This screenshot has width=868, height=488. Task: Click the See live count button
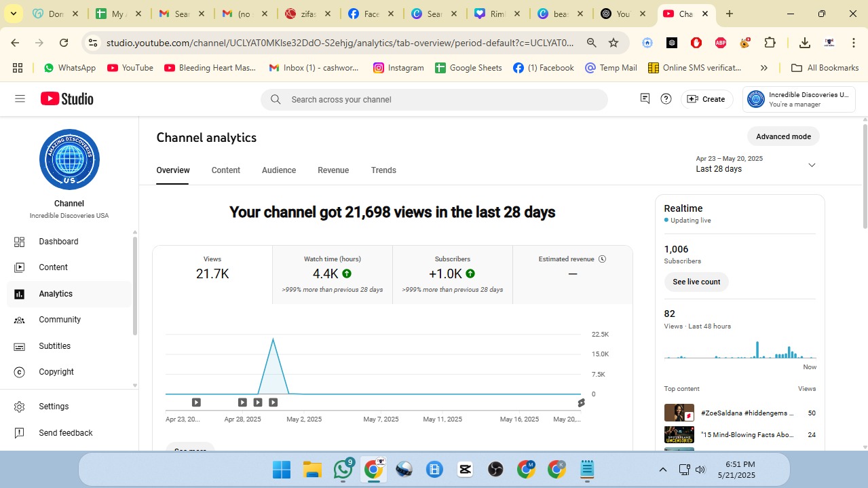pyautogui.click(x=696, y=282)
